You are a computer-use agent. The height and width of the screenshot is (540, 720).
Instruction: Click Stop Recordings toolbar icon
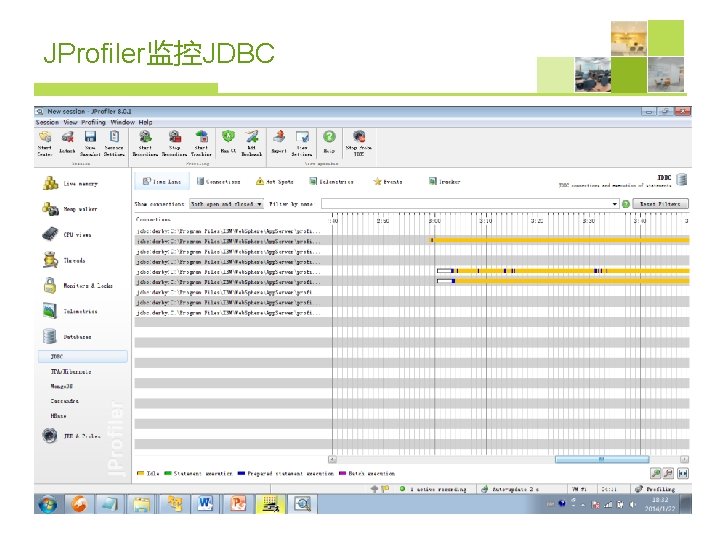pyautogui.click(x=174, y=143)
